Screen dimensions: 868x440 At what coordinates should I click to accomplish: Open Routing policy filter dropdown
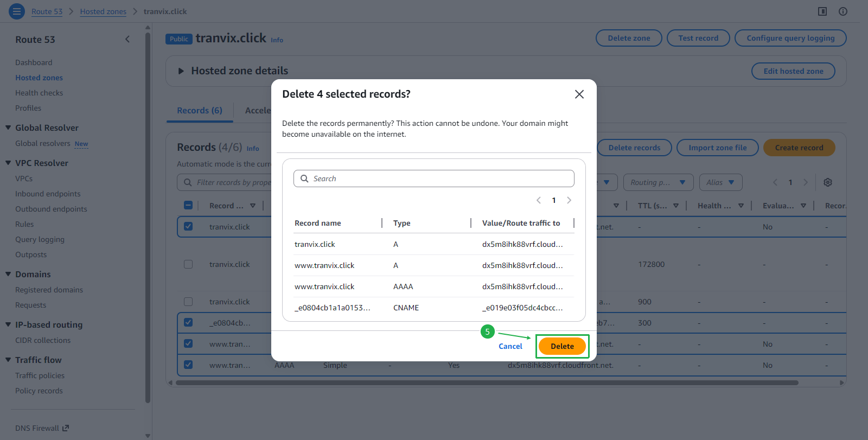click(x=658, y=182)
